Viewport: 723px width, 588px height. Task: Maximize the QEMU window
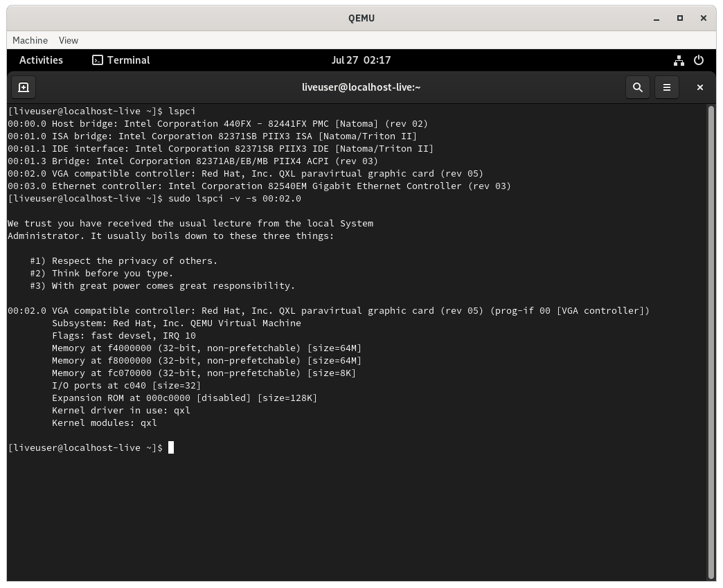pyautogui.click(x=679, y=19)
